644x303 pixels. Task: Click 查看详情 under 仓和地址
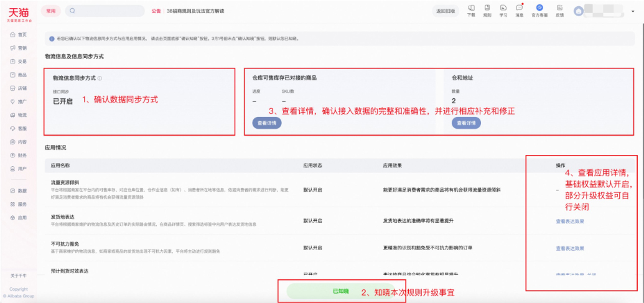(x=466, y=123)
